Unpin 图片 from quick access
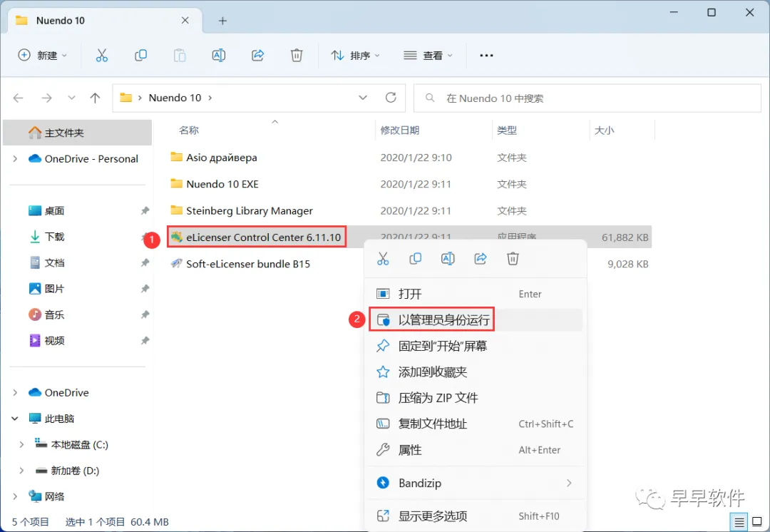Viewport: 770px width, 532px height. point(145,289)
